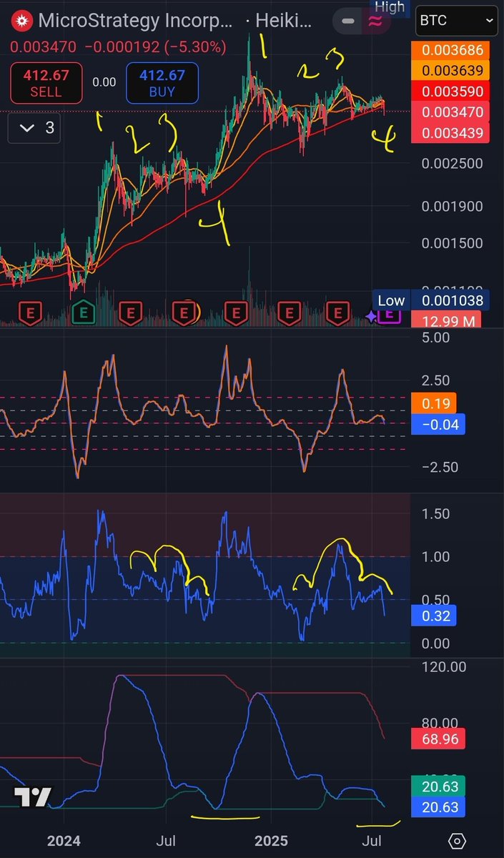Select the 0.003470 current price label
This screenshot has width=504, height=858.
(451, 112)
